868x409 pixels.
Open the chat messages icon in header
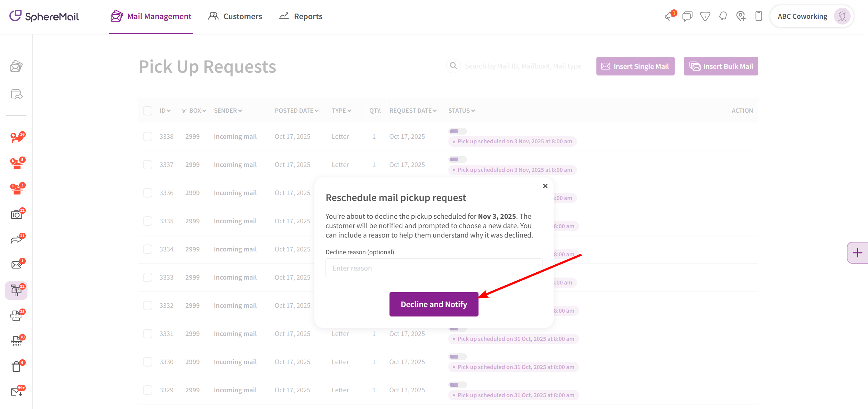point(687,16)
